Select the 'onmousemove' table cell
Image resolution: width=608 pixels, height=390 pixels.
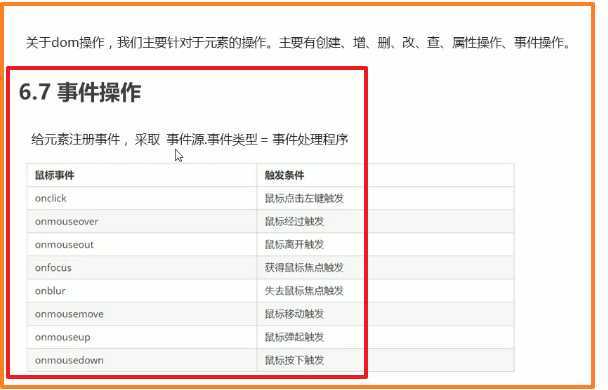coord(142,314)
